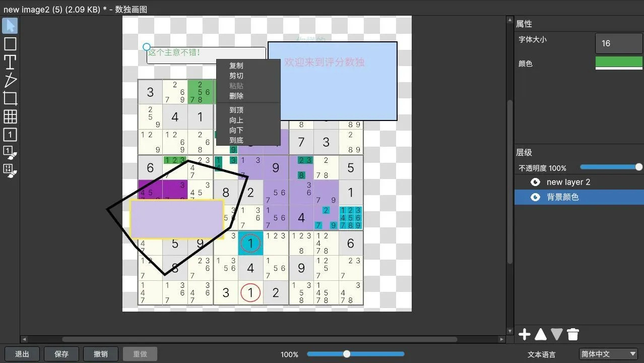Click the 退出 button
Image resolution: width=644 pixels, height=363 pixels.
(x=22, y=354)
